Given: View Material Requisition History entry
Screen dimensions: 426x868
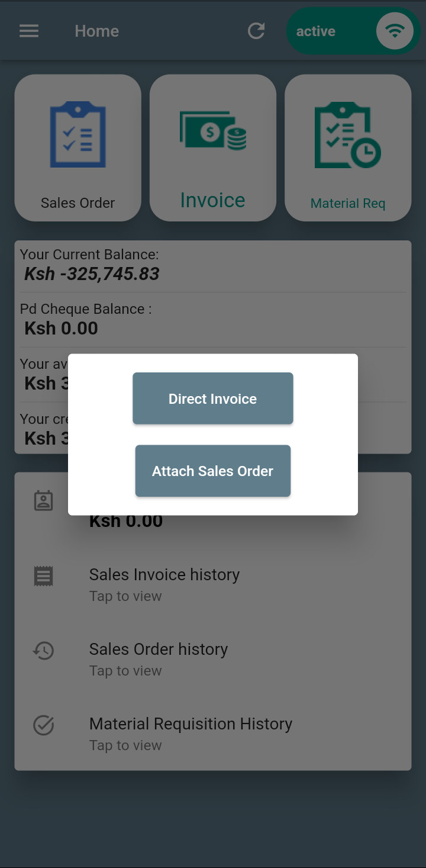Looking at the screenshot, I should 191,732.
